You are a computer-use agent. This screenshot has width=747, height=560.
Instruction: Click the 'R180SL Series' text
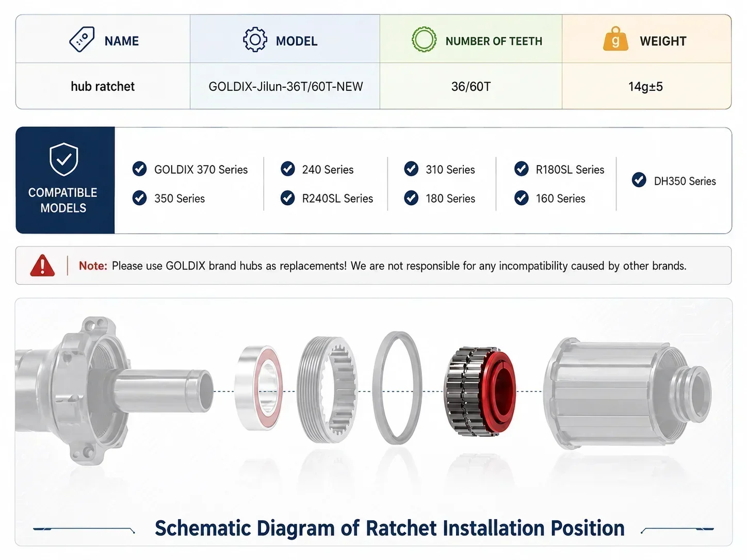tap(570, 169)
